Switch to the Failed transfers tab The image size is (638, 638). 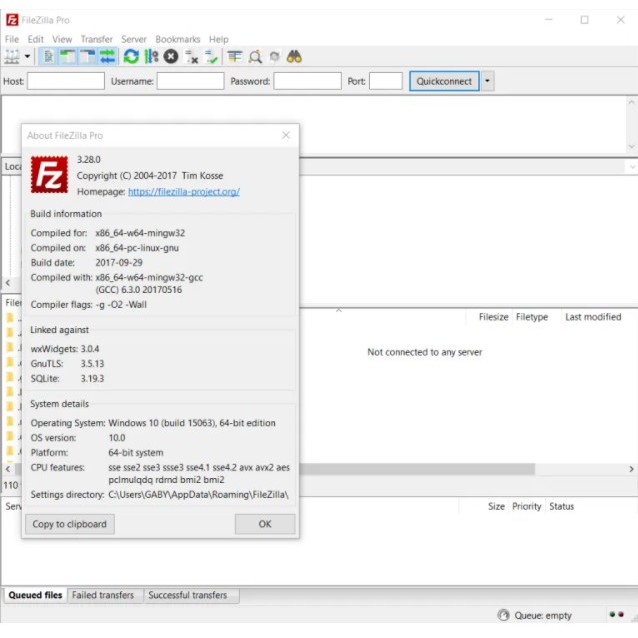tap(103, 595)
